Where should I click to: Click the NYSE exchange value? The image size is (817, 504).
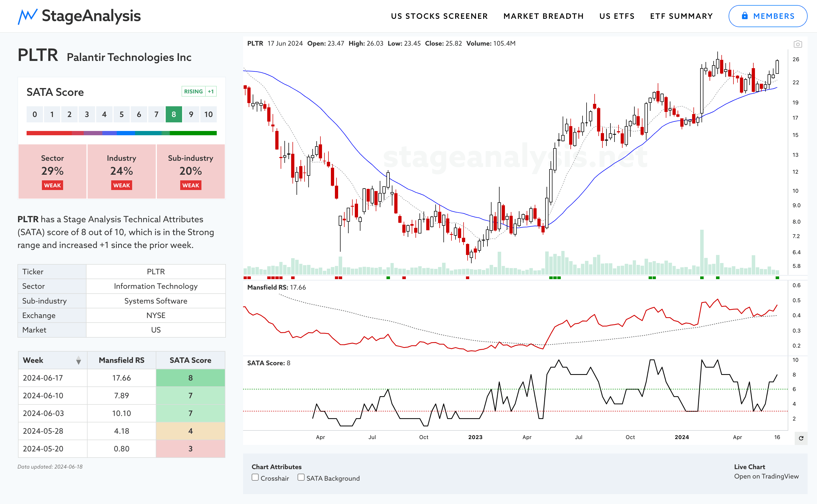coord(156,315)
